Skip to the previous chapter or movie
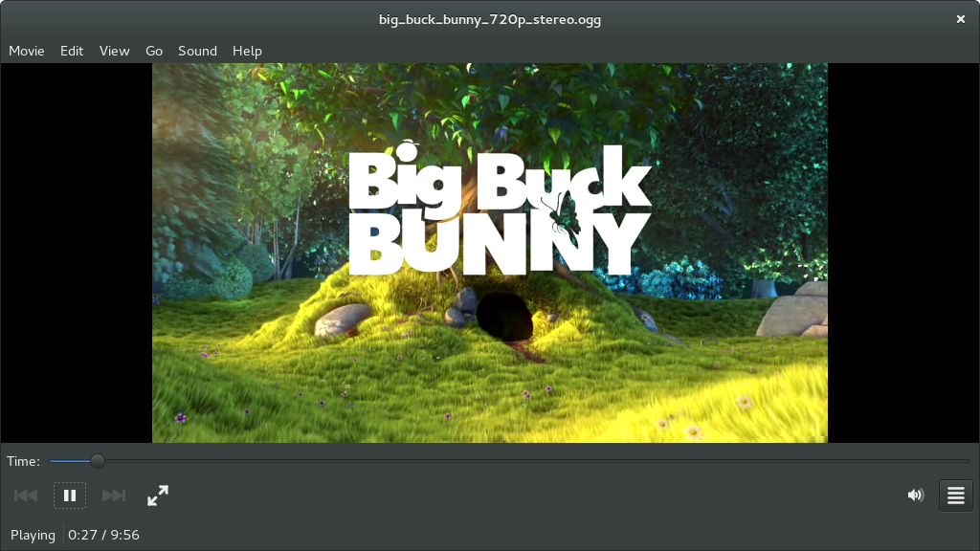The width and height of the screenshot is (980, 551). (26, 496)
